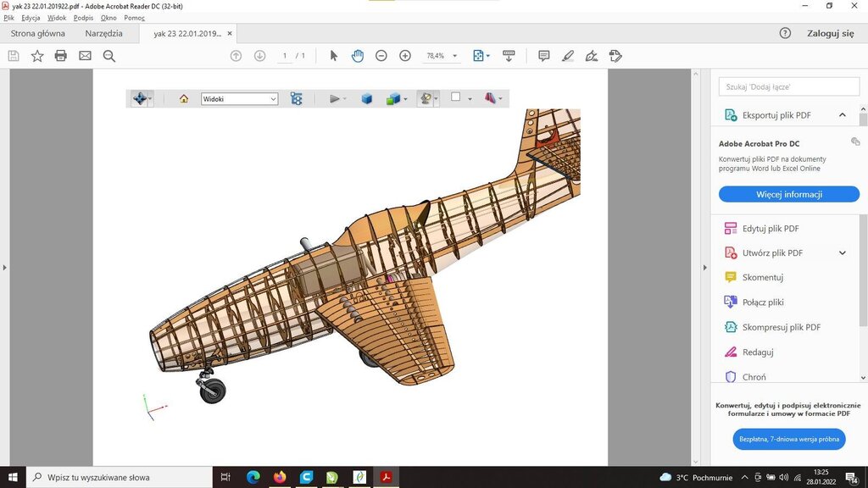Viewport: 868px width, 488px height.
Task: Star this file as a favorite
Action: tap(37, 56)
